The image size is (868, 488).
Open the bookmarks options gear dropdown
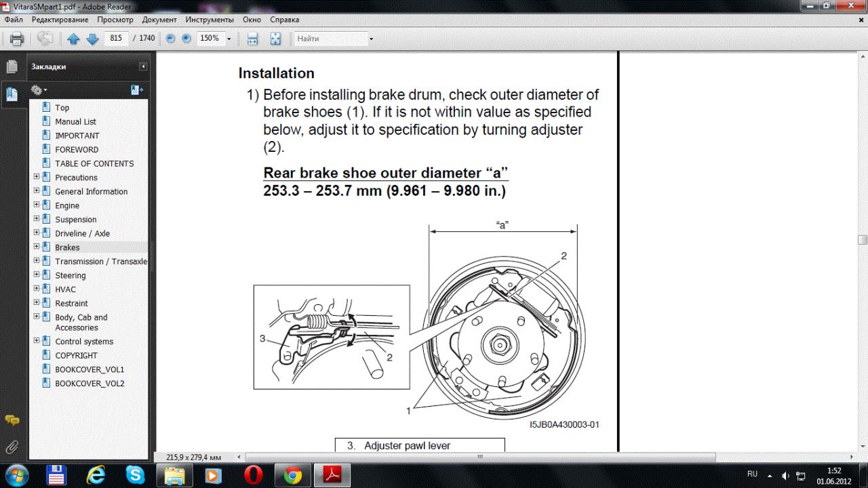[x=39, y=89]
